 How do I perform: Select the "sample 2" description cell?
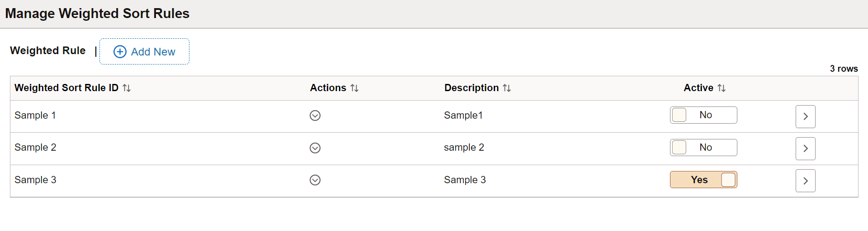[464, 148]
